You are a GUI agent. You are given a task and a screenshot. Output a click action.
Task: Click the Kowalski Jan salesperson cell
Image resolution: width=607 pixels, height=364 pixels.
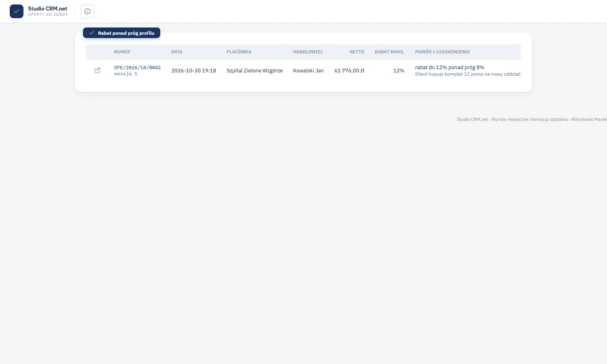pyautogui.click(x=308, y=71)
